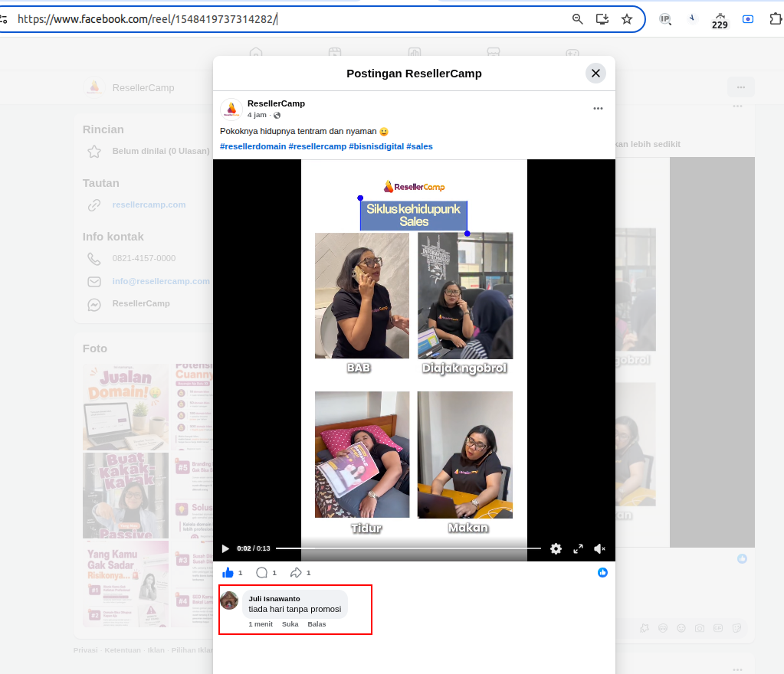Open the post options three-dot menu
The width and height of the screenshot is (784, 674).
(x=598, y=109)
